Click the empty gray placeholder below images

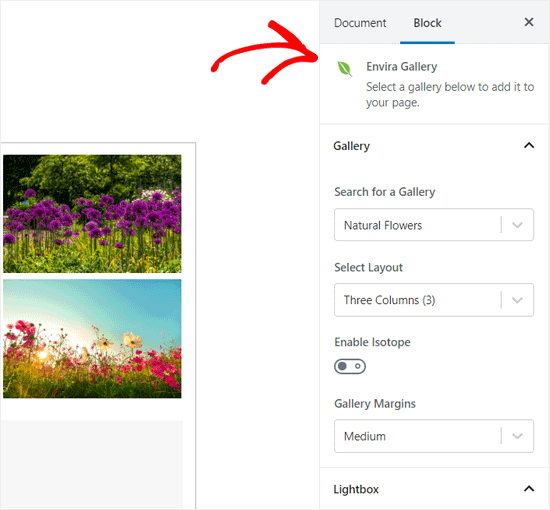pos(92,464)
